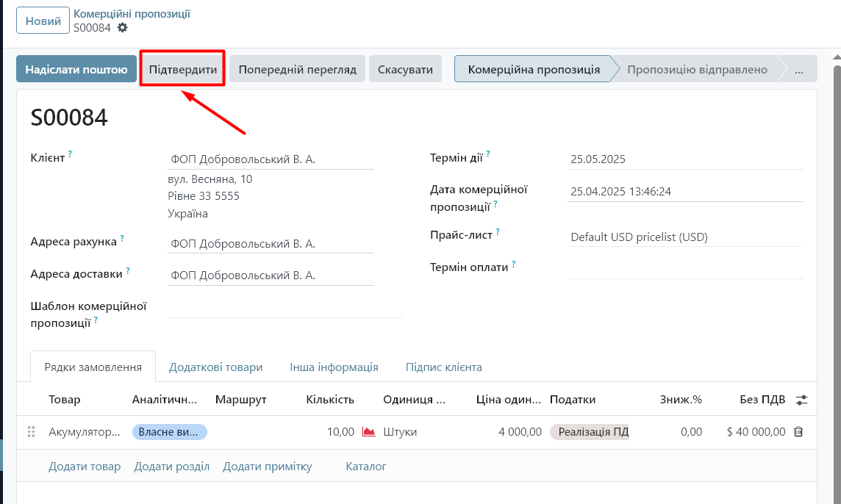The image size is (841, 504).
Task: Switch to the Додаткові товари tab
Action: point(215,367)
